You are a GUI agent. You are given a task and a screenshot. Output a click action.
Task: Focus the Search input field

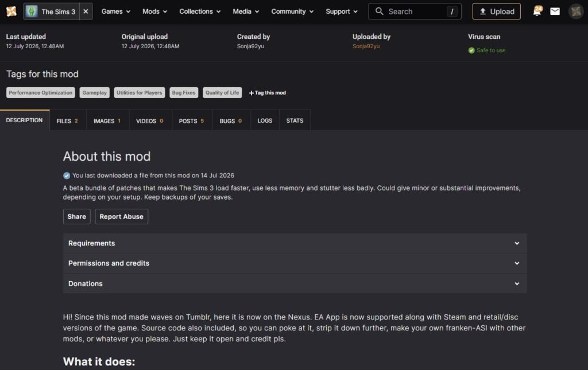[x=415, y=11]
